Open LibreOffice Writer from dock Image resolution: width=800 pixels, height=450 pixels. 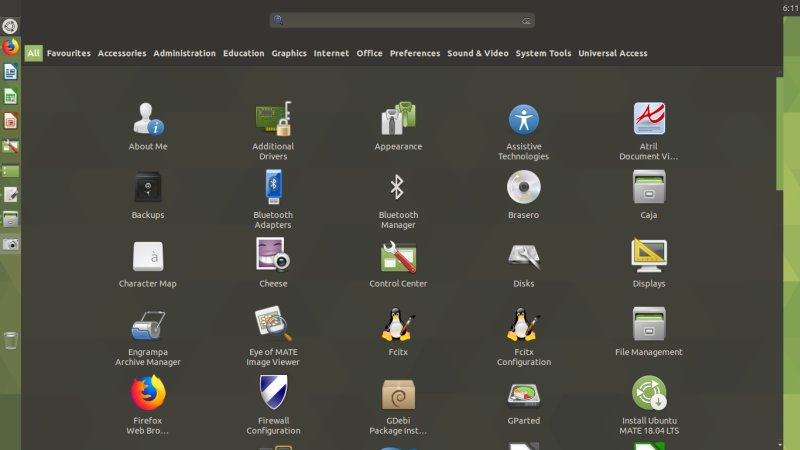10,71
